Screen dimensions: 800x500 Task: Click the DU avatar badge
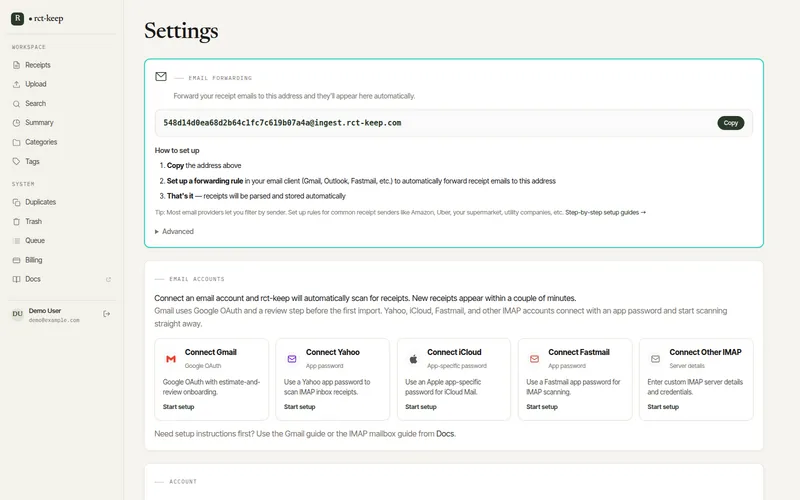coord(17,314)
